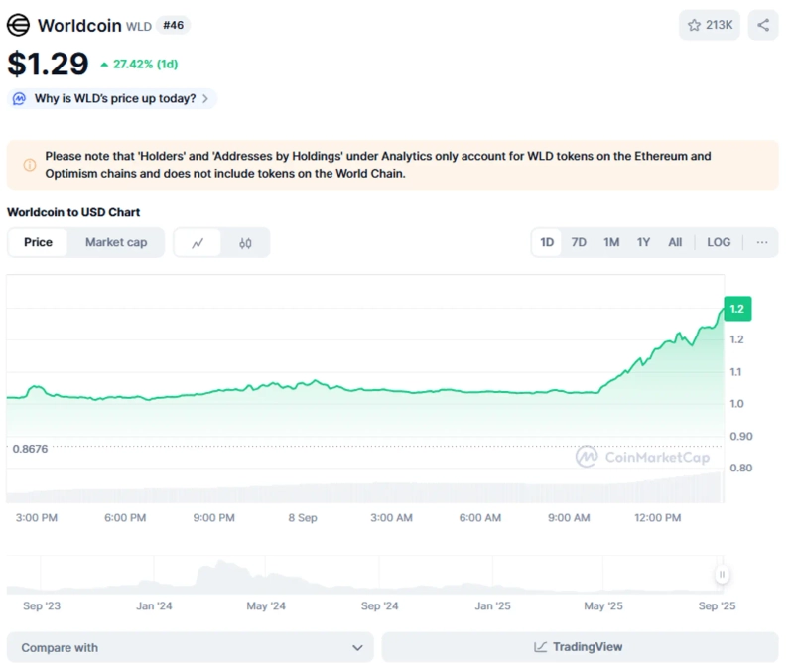794x672 pixels.
Task: Add Worldcoin to watchlist with star button
Action: pos(710,26)
